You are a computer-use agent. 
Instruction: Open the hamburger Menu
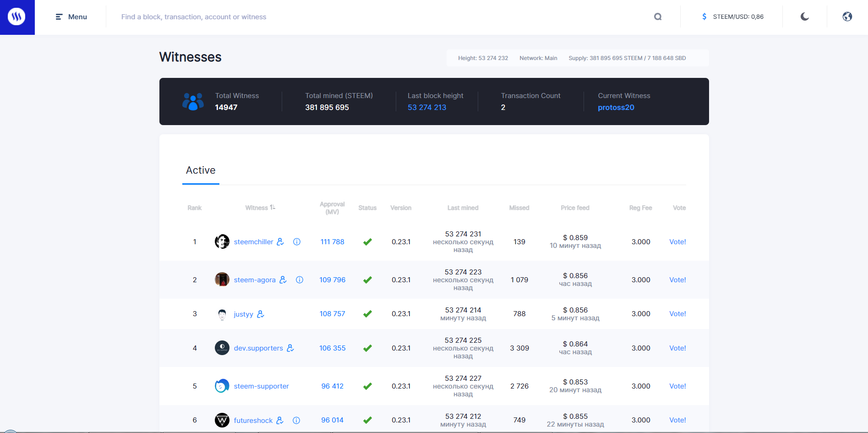point(71,17)
